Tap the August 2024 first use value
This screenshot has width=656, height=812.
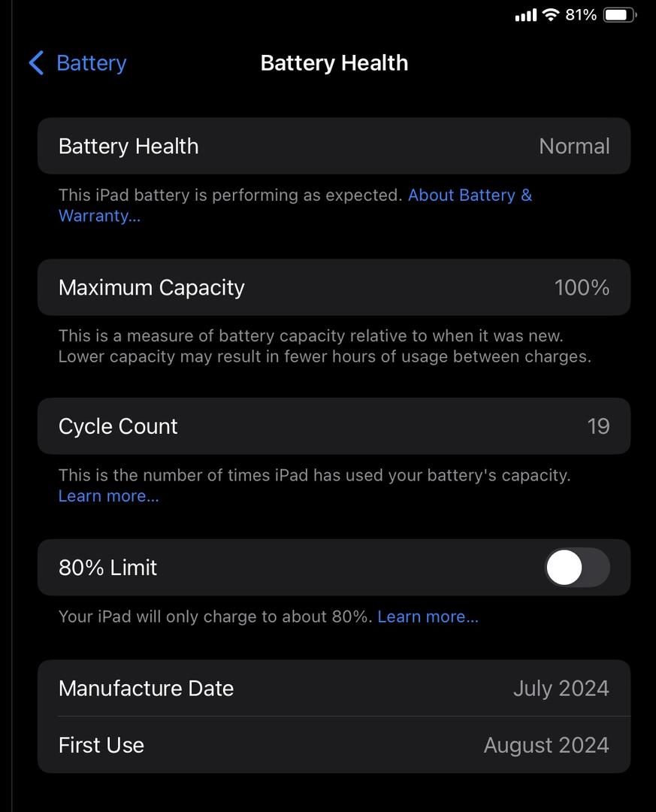coord(547,746)
